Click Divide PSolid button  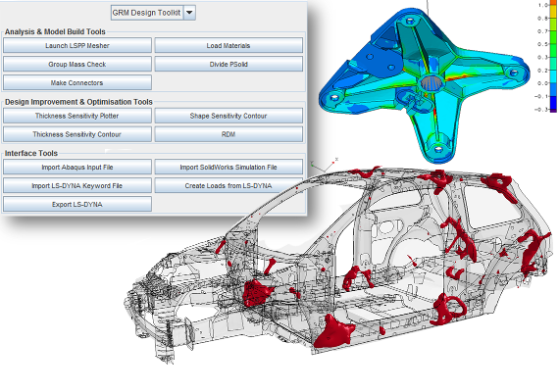[x=229, y=64]
